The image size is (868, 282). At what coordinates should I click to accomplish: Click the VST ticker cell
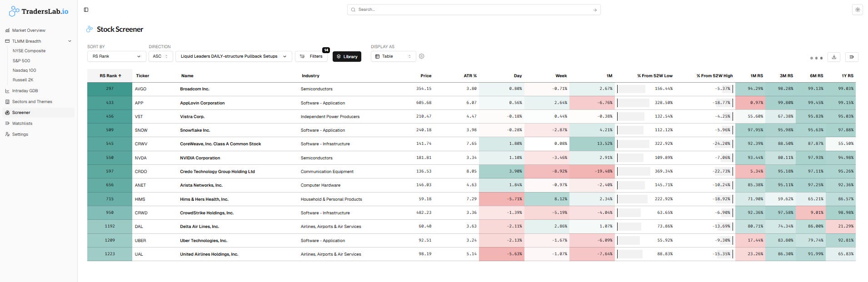click(x=139, y=117)
